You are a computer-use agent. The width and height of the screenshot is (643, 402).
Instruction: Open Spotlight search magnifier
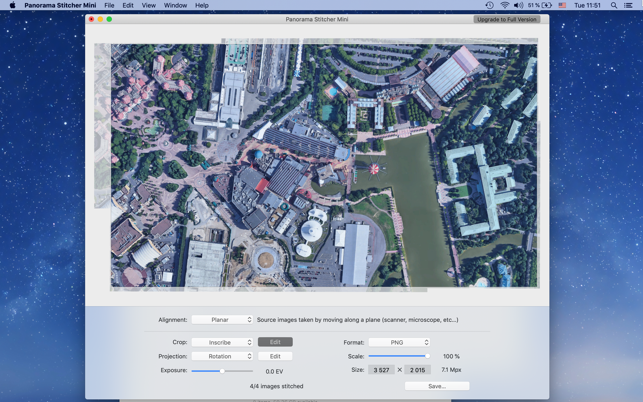(613, 5)
